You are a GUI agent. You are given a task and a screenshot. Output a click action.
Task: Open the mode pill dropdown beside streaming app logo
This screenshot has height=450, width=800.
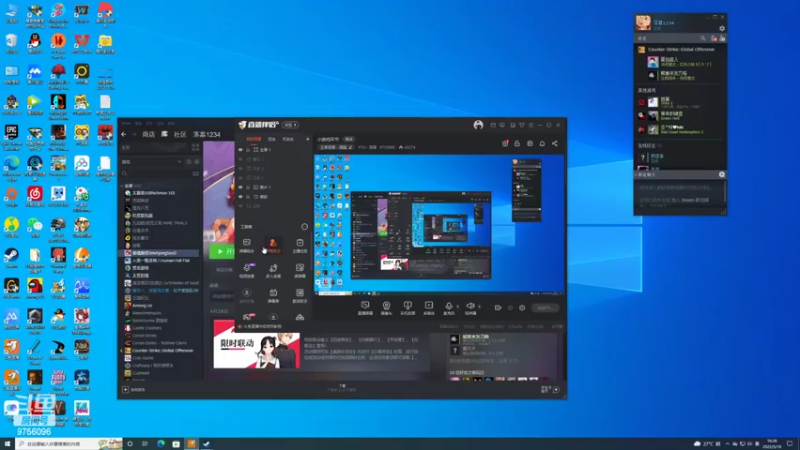[291, 125]
